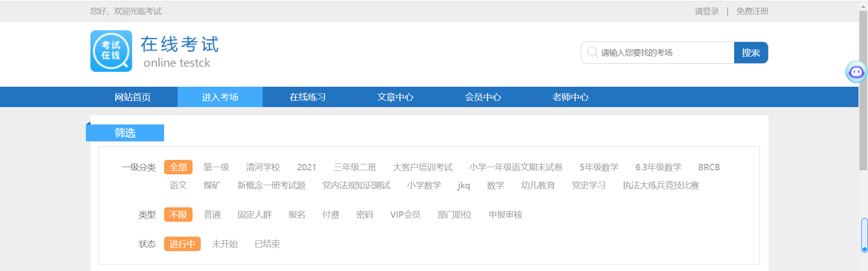The width and height of the screenshot is (868, 271).
Task: Type in the 请输入您要找的考场 search field
Action: pos(665,53)
